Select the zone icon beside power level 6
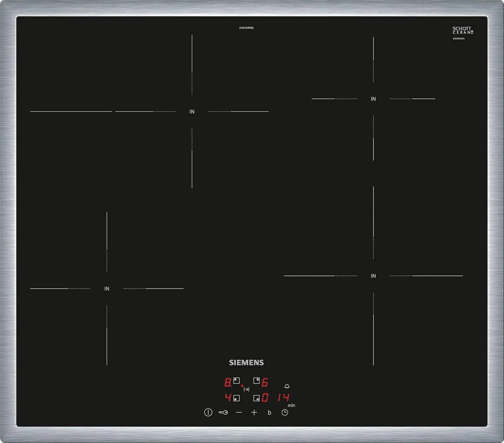This screenshot has width=504, height=443. pyautogui.click(x=256, y=381)
